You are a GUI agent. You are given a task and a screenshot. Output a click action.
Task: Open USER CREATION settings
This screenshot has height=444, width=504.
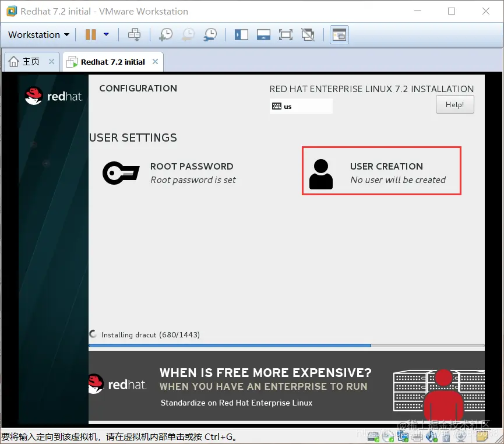tap(382, 171)
